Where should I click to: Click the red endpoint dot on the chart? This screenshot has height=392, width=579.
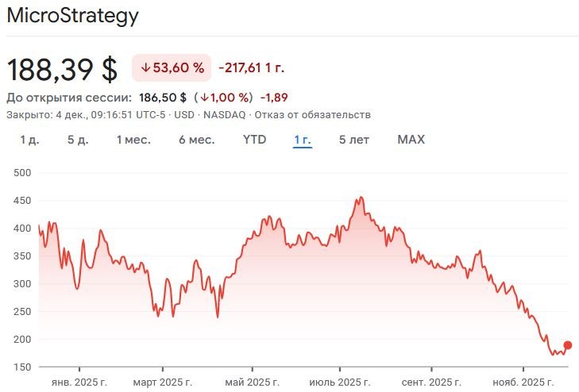point(567,345)
